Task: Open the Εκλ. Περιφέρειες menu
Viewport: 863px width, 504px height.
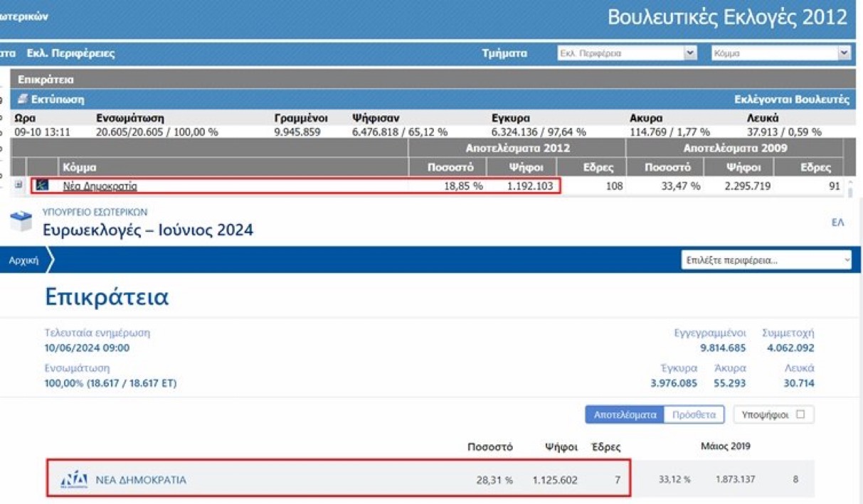Action: point(70,53)
